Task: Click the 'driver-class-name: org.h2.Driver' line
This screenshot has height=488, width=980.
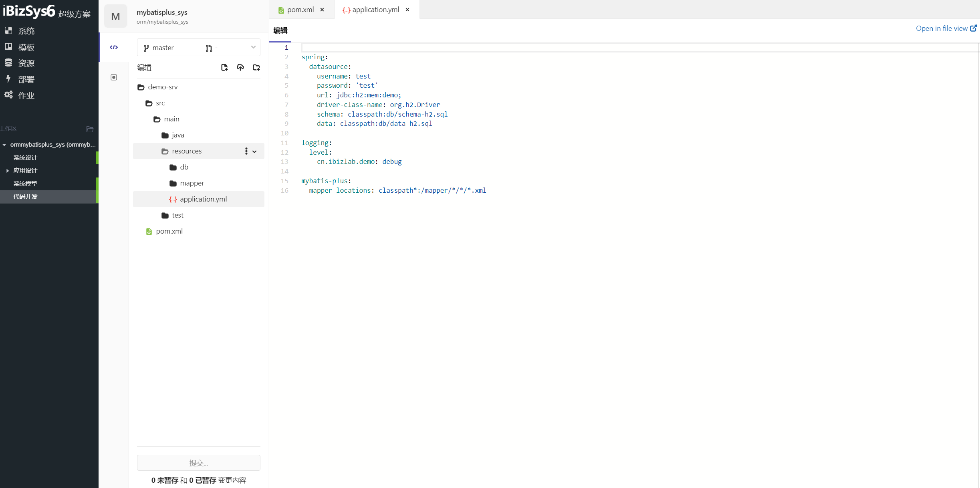Action: 378,105
